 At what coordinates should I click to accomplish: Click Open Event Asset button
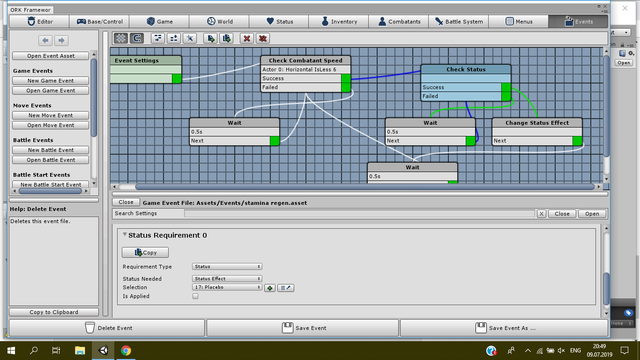[x=51, y=56]
